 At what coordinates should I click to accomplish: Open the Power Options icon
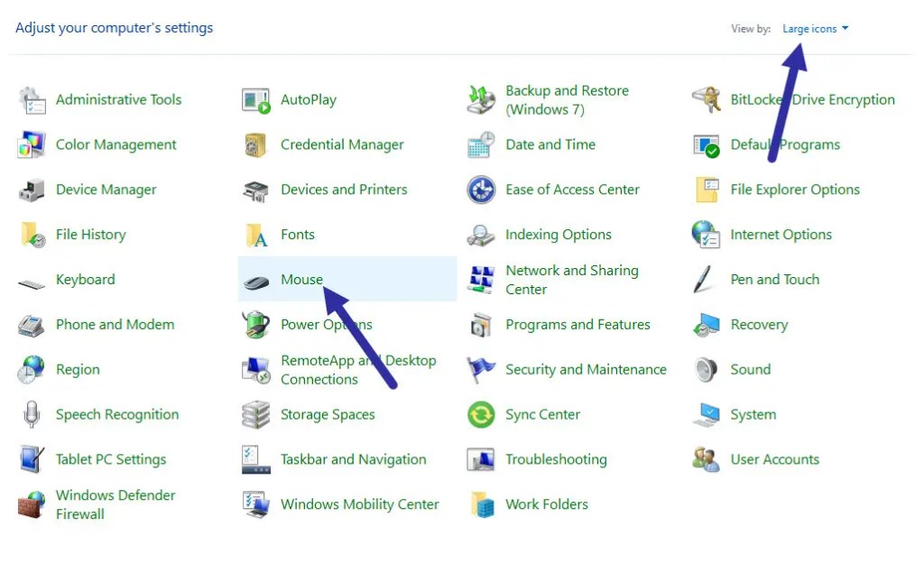[256, 325]
